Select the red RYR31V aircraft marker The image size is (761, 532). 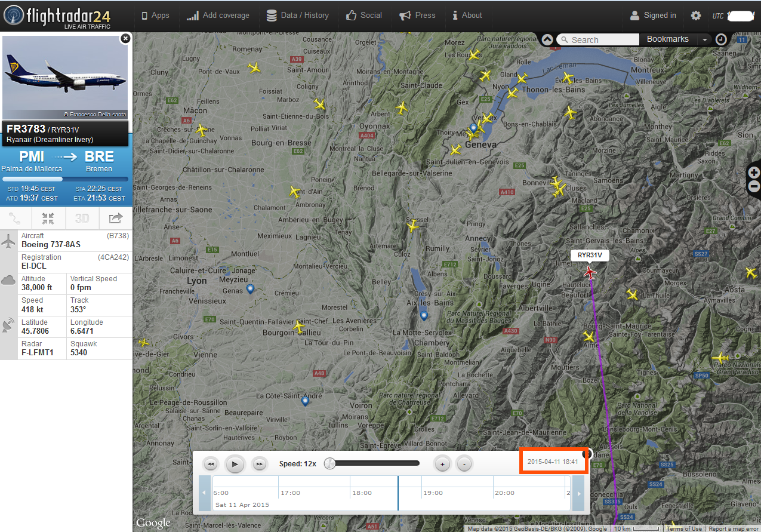[590, 273]
